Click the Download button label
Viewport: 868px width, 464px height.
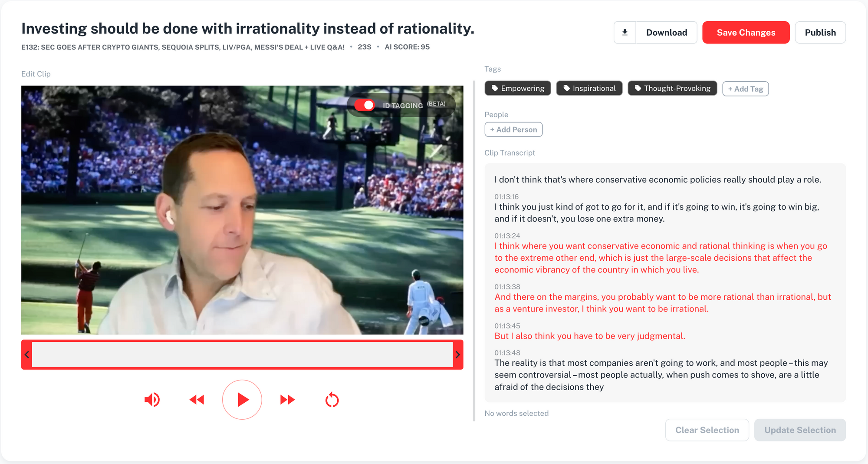[667, 33]
